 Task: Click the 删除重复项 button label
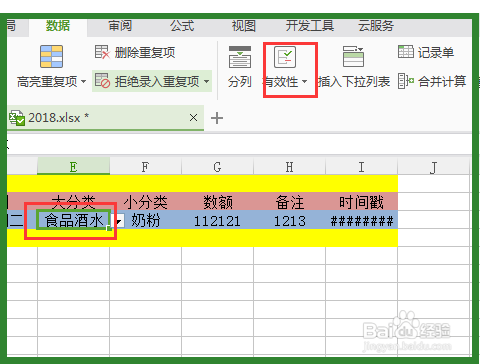145,53
